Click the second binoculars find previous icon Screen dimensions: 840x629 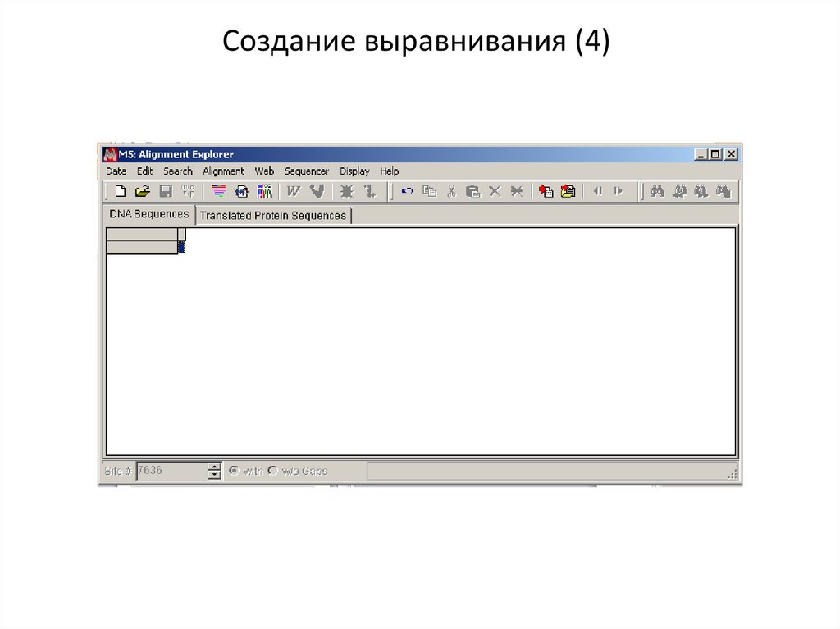click(x=679, y=191)
